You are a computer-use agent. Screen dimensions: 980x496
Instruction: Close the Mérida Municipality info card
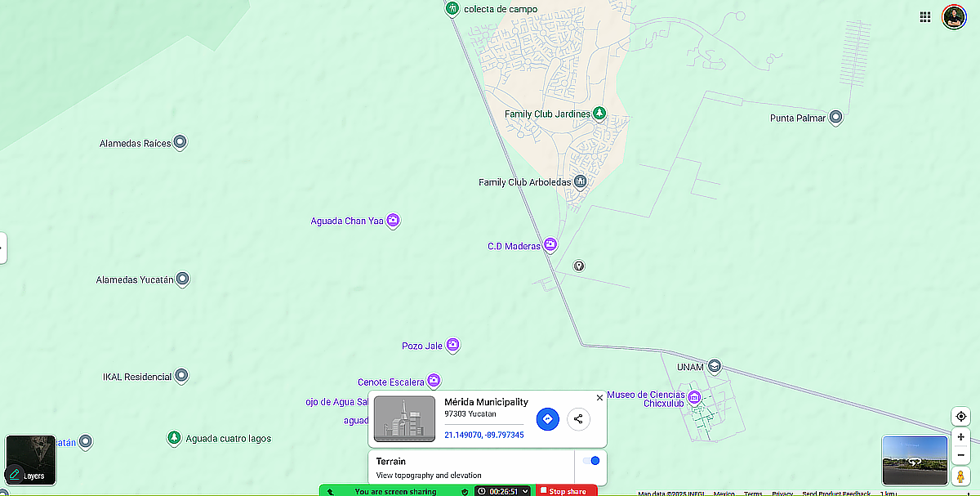600,398
